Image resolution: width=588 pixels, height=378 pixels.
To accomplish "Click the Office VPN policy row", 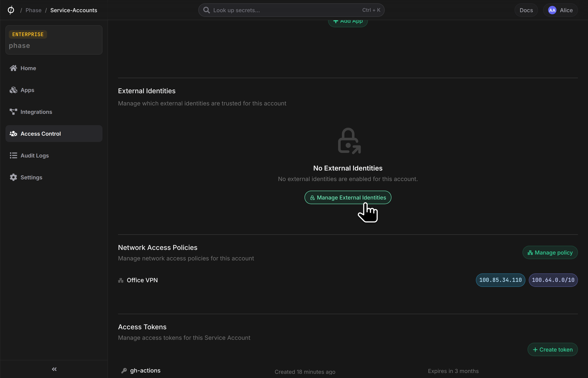I will [x=348, y=280].
